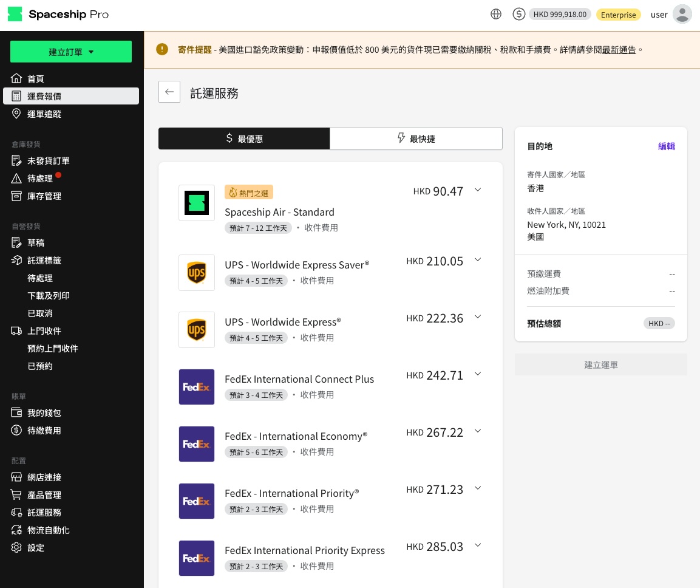This screenshot has width=700, height=588.
Task: Open the 建立訂單 dropdown button
Action: point(71,52)
